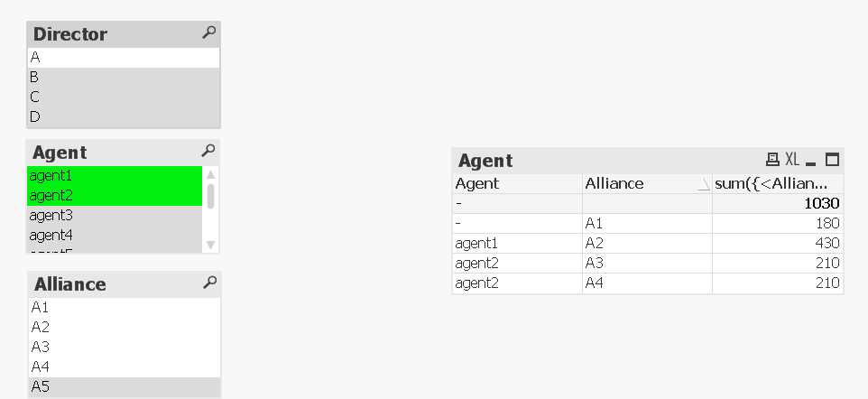Click the sum expression column header
The height and width of the screenshot is (399, 868).
777,183
